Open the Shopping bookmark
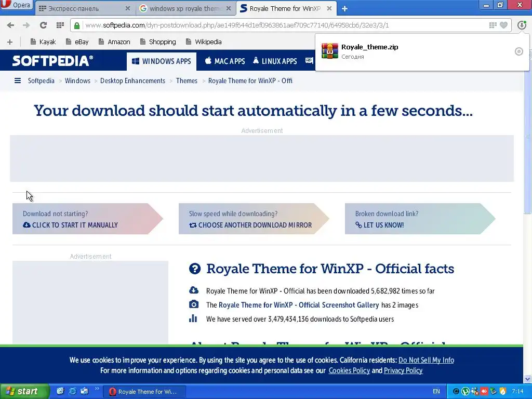This screenshot has width=532, height=399. (158, 42)
